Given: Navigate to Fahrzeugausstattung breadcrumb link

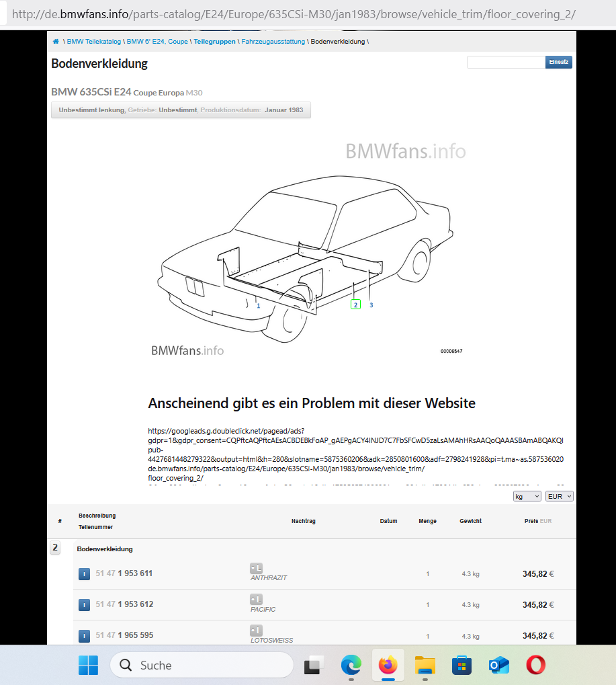Looking at the screenshot, I should coord(273,42).
